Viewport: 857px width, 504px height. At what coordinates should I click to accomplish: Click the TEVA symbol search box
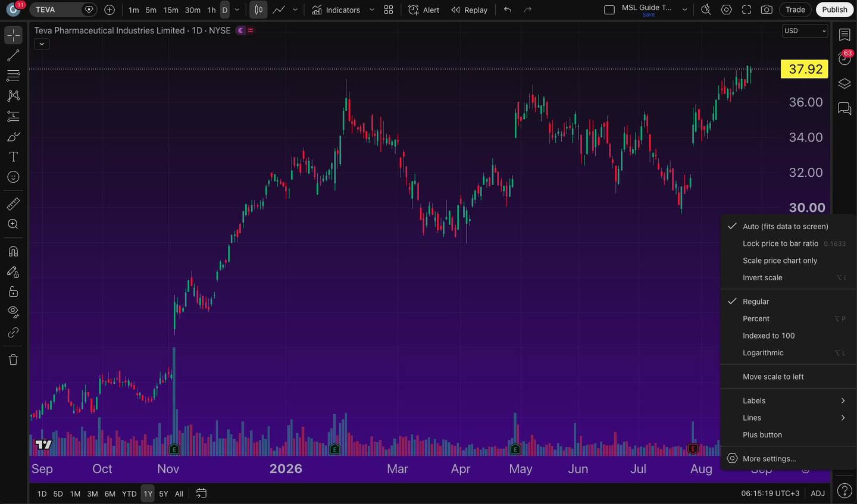pyautogui.click(x=63, y=10)
